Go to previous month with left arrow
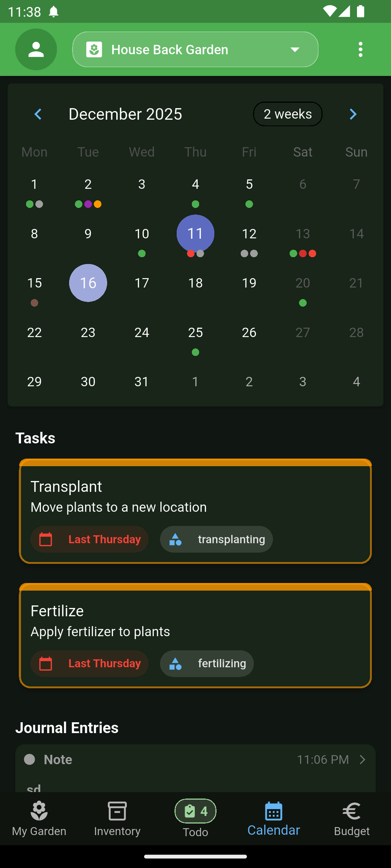 [x=38, y=114]
